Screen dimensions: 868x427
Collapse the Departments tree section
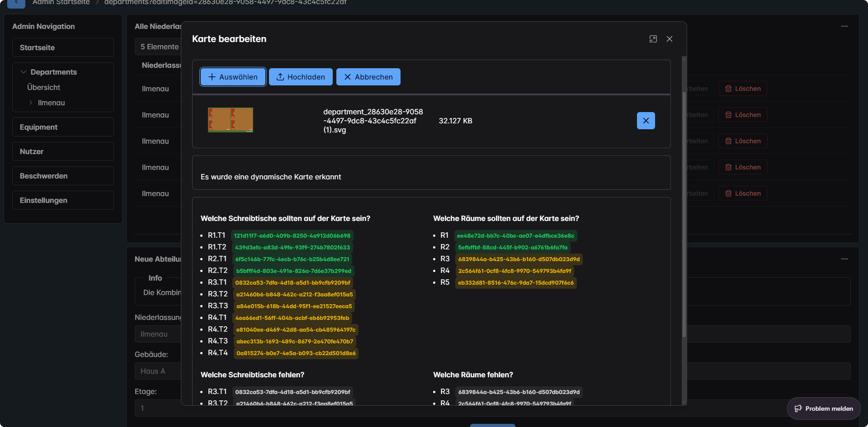pos(24,72)
